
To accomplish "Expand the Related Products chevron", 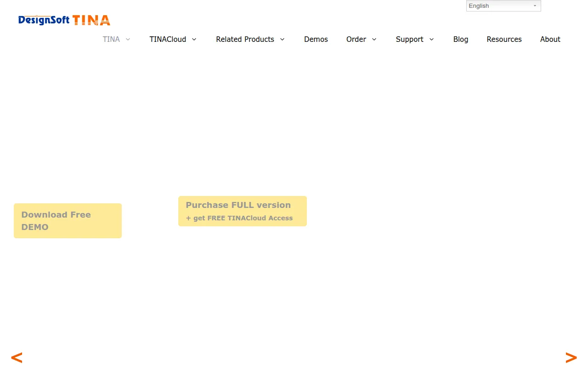I will coord(282,40).
